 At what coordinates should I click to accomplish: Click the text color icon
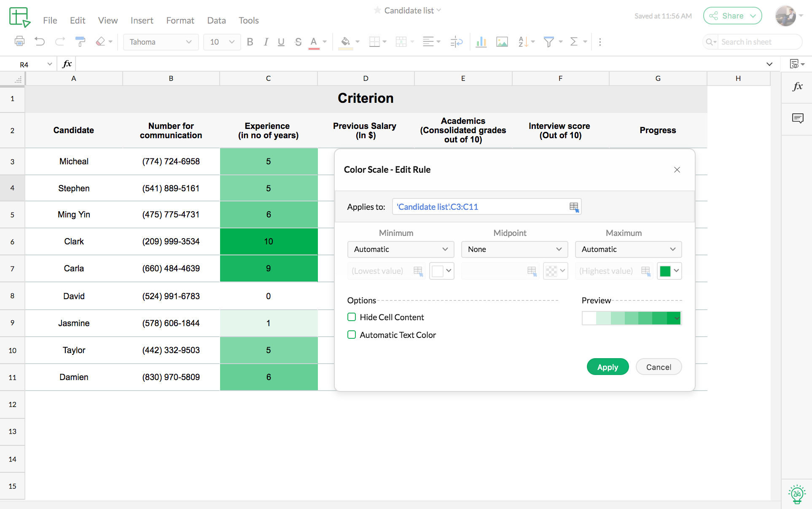(315, 42)
